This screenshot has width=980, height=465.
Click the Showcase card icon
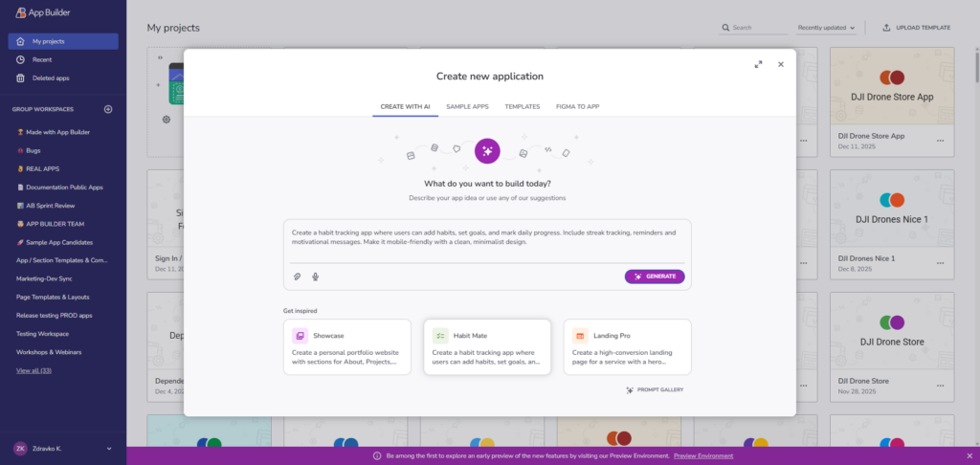[300, 336]
